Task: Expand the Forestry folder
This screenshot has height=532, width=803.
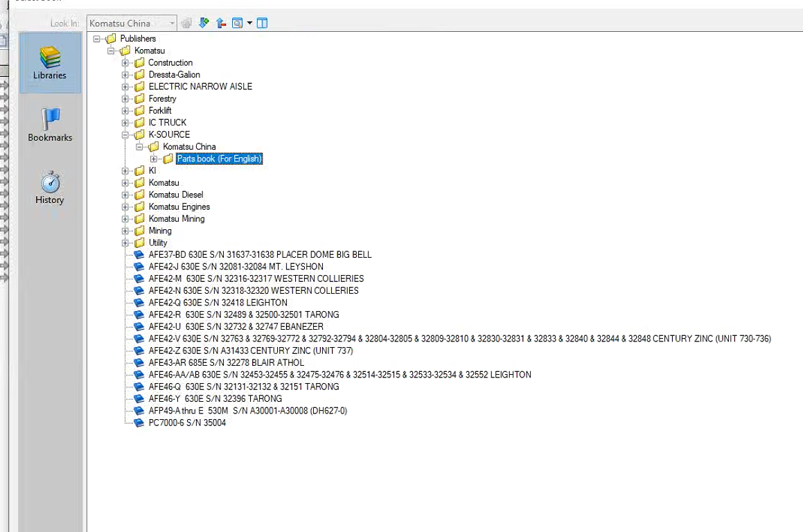Action: tap(125, 99)
